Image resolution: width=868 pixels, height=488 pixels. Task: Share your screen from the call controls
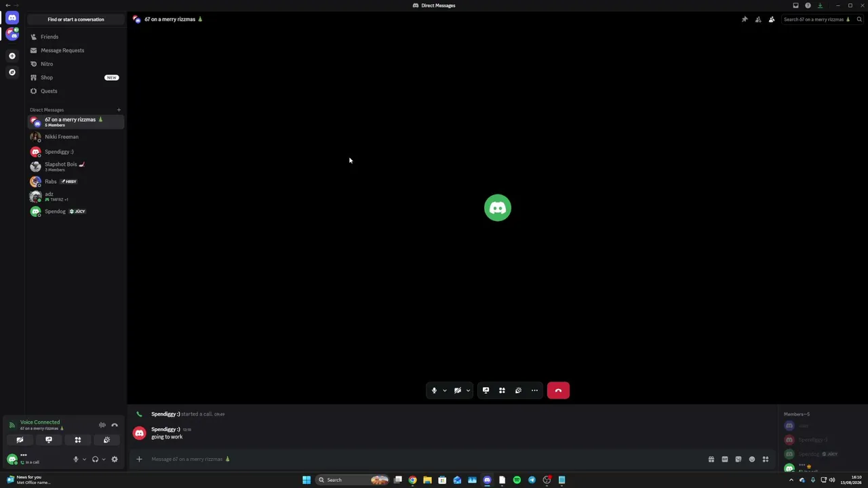pyautogui.click(x=486, y=390)
